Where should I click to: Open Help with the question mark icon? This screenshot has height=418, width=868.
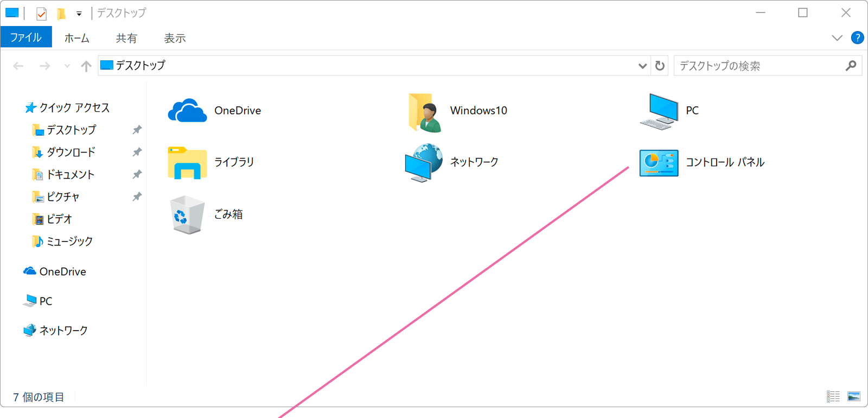[857, 37]
